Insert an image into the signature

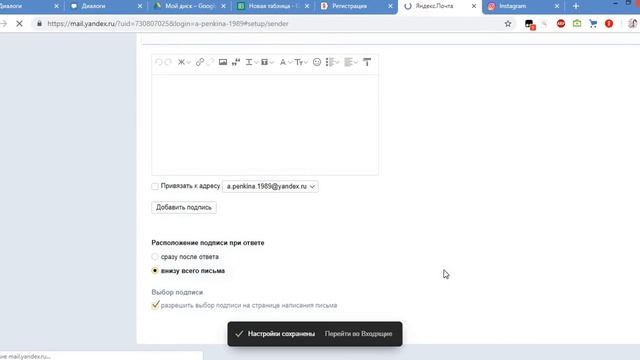pyautogui.click(x=223, y=62)
